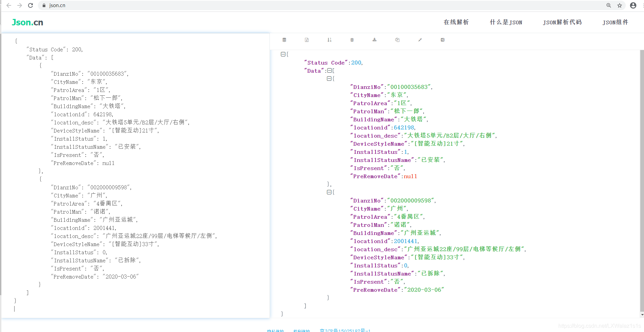The height and width of the screenshot is (332, 644).
Task: Click the compress arrows icon
Action: pyautogui.click(x=420, y=40)
